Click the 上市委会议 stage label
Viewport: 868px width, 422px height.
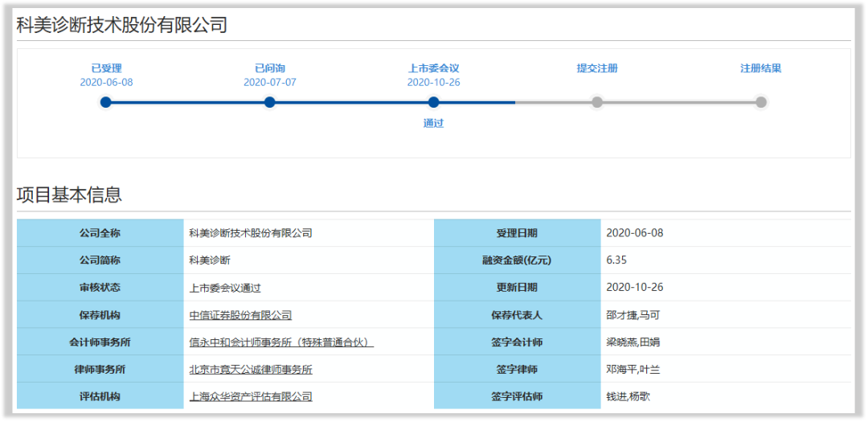click(x=434, y=68)
